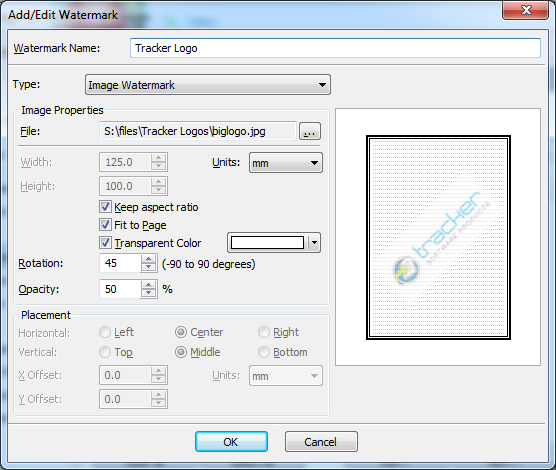Open the file browse ellipsis button
Image resolution: width=556 pixels, height=470 pixels.
(310, 131)
